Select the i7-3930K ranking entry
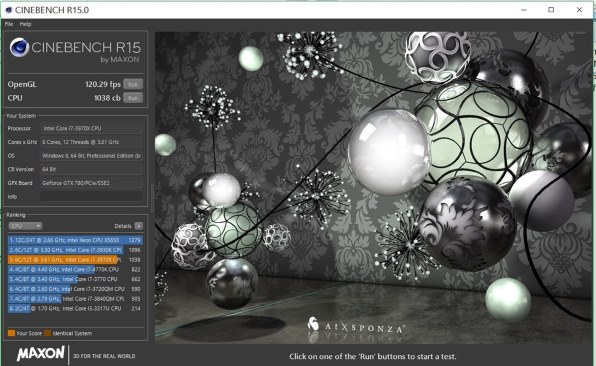 point(75,250)
